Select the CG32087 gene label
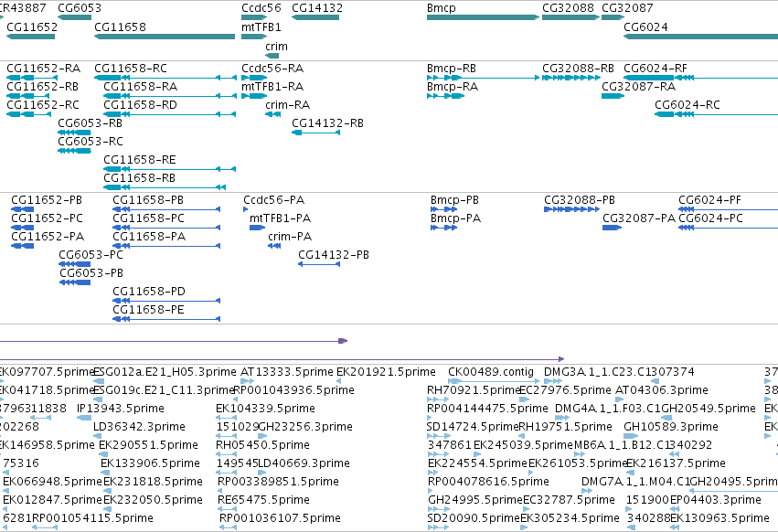778x532 pixels. [x=627, y=8]
